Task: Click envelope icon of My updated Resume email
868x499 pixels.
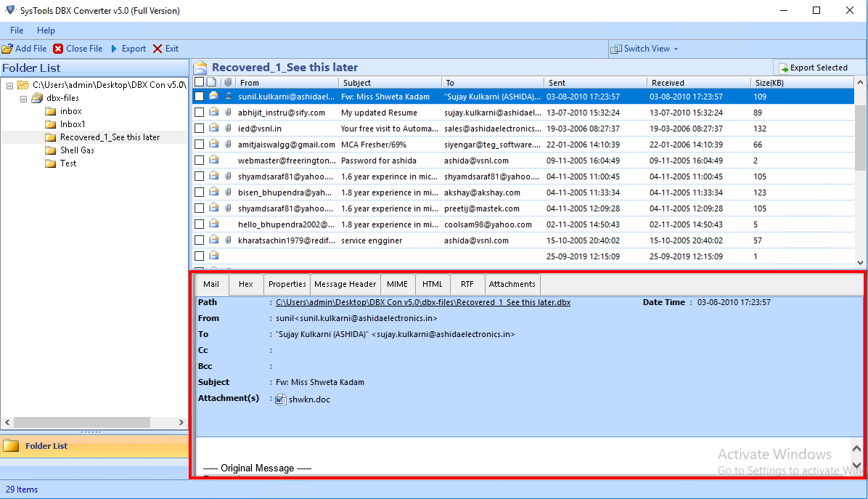Action: pyautogui.click(x=214, y=113)
